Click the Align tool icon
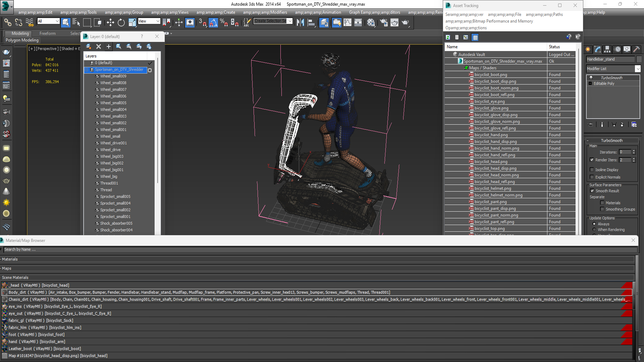644x362 pixels. coord(311,22)
